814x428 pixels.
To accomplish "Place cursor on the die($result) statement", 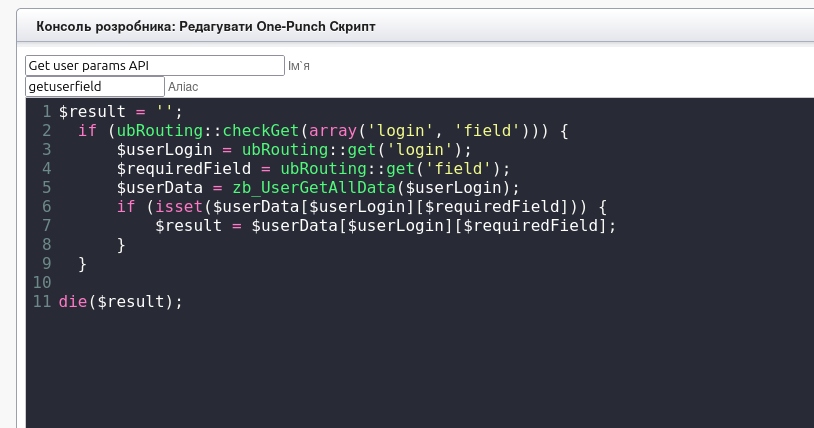I will pyautogui.click(x=120, y=301).
